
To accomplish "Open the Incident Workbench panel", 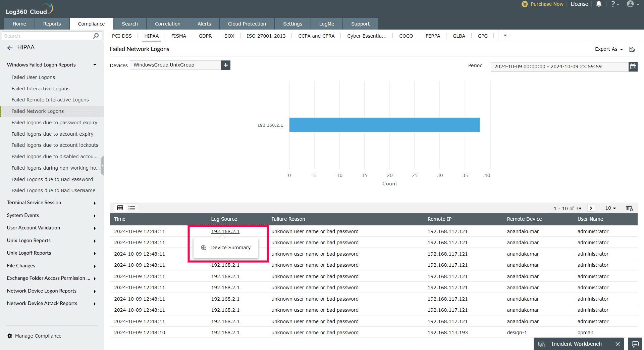I will click(x=576, y=344).
